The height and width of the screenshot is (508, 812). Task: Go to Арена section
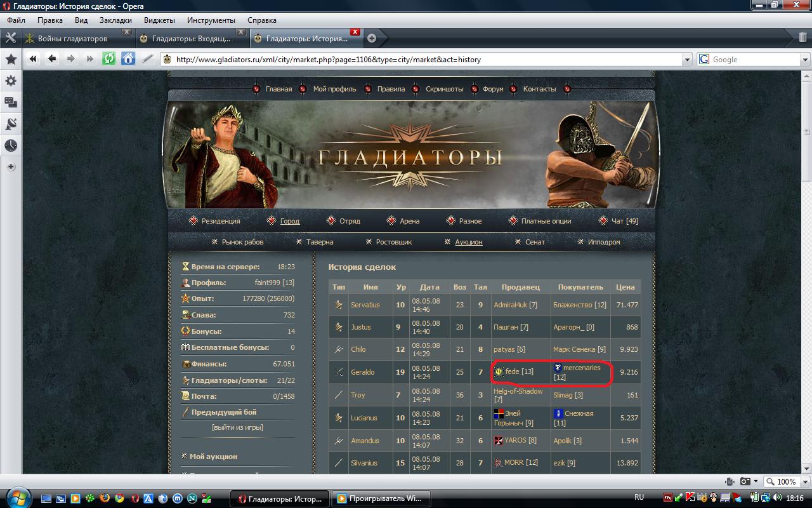tap(410, 221)
